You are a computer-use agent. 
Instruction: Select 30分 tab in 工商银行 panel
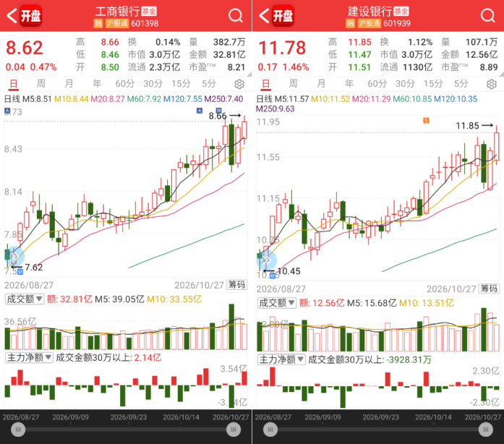[x=153, y=84]
